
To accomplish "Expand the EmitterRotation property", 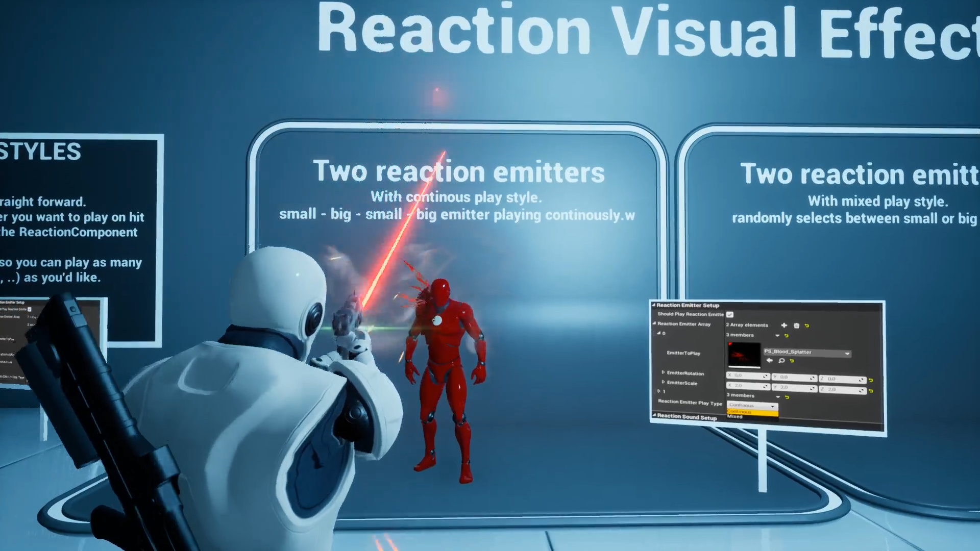I will click(663, 372).
